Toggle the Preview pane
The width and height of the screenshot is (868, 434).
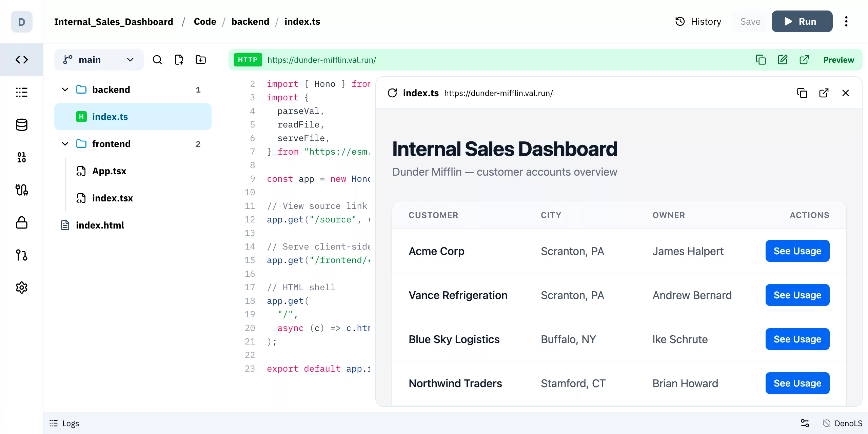point(839,60)
